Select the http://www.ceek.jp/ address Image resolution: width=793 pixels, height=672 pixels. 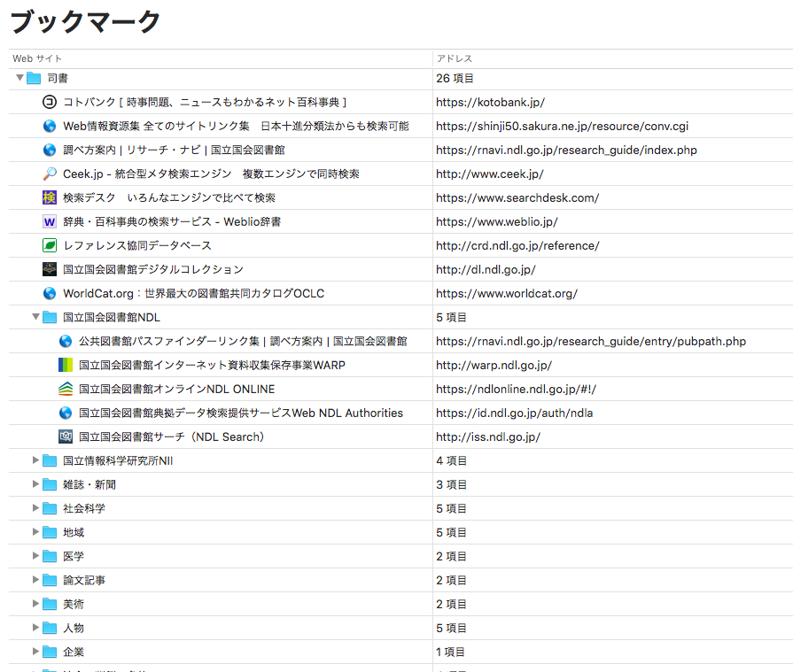pyautogui.click(x=490, y=174)
